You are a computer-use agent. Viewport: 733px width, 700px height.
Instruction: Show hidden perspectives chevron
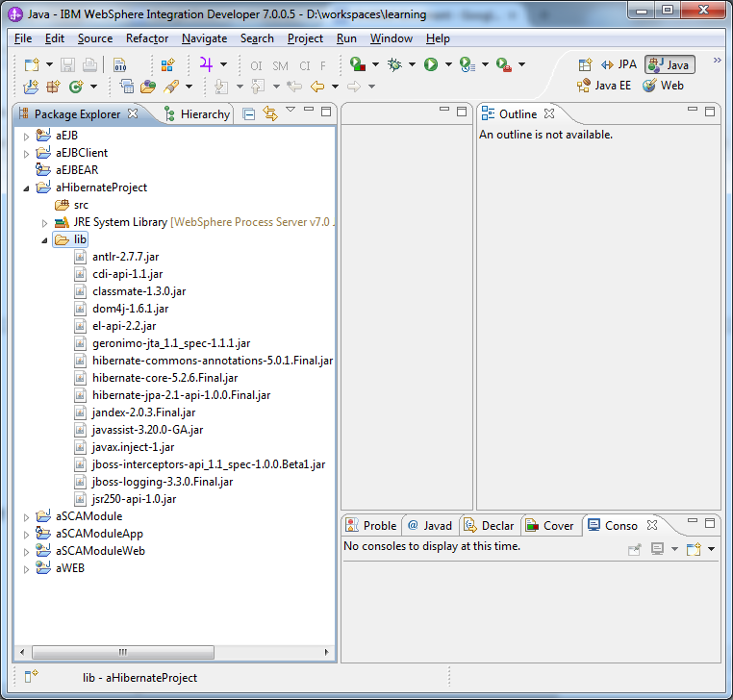click(x=717, y=61)
